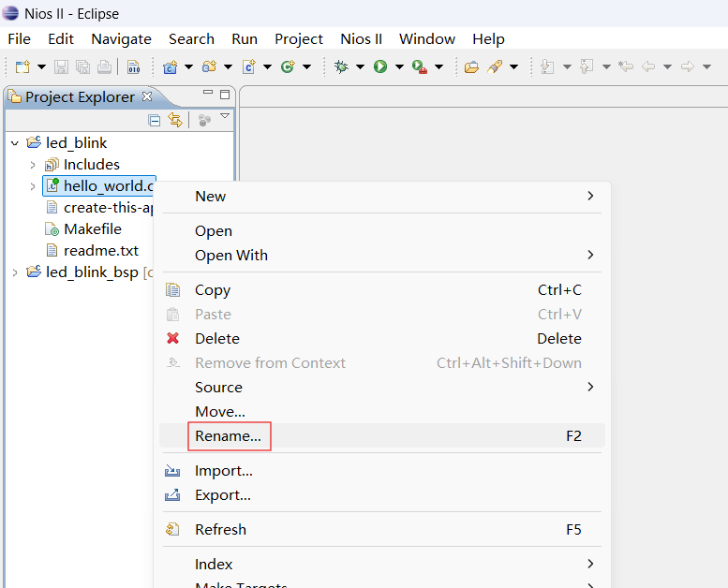728x588 pixels.
Task: Click the Next Annotation toolbar icon
Action: (547, 66)
